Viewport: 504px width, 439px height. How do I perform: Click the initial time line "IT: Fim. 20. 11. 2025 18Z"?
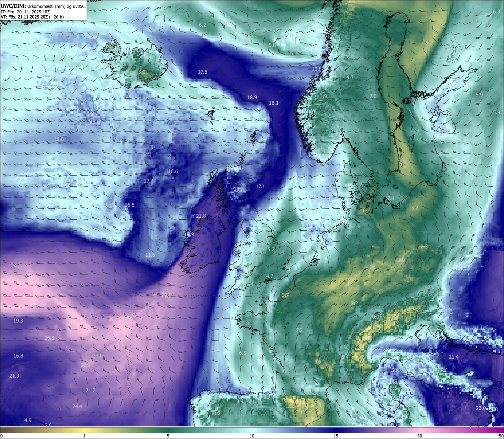[x=25, y=12]
